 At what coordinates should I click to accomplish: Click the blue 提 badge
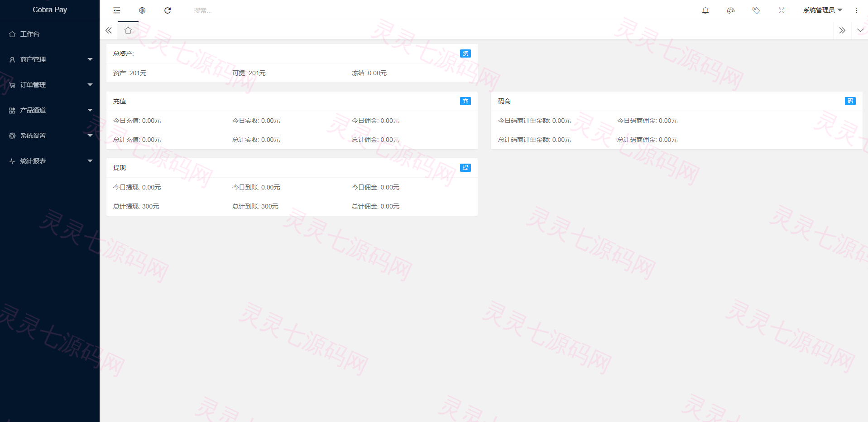(465, 168)
